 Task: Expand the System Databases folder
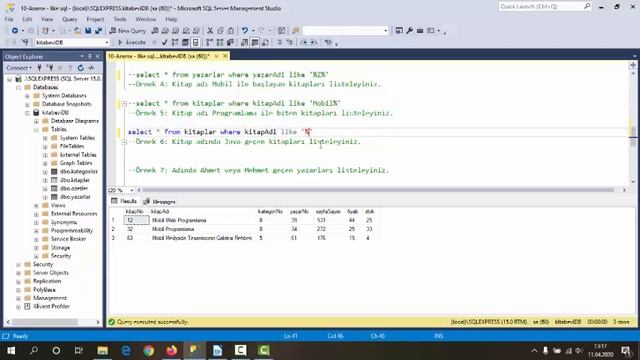[27, 96]
